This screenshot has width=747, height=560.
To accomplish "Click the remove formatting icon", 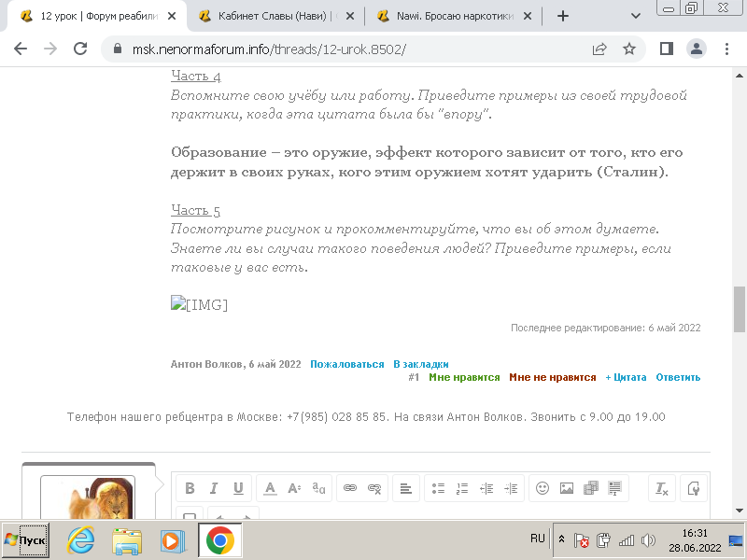I will click(661, 488).
